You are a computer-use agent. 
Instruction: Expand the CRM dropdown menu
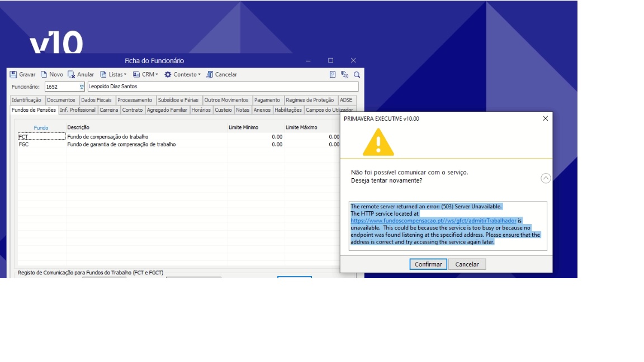pyautogui.click(x=145, y=74)
